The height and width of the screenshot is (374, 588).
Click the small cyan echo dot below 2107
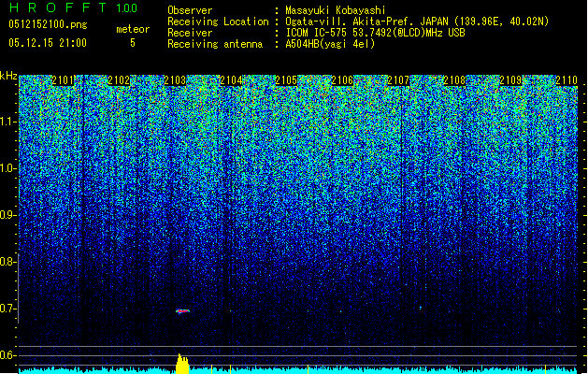click(x=420, y=308)
